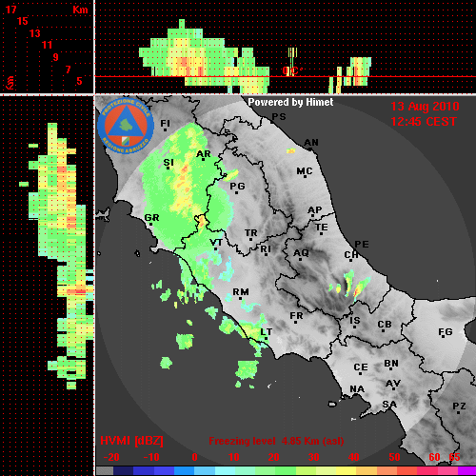The width and height of the screenshot is (476, 476).
Task: Click the GR city label
Action: tap(151, 218)
